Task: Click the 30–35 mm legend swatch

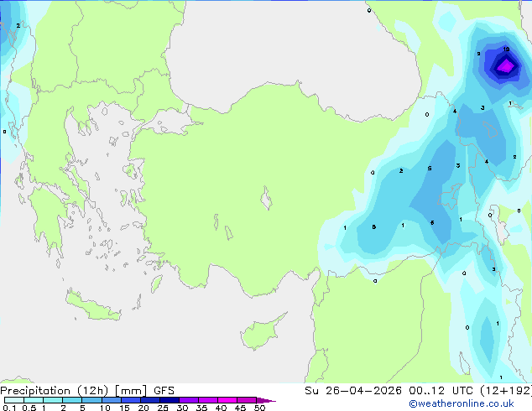Action: 188,400
